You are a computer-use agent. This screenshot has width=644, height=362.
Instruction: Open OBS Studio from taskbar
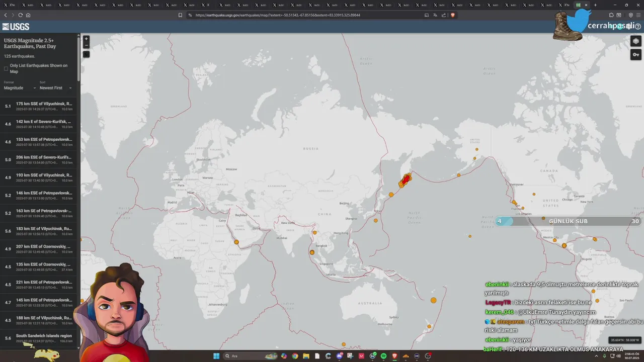(x=428, y=356)
